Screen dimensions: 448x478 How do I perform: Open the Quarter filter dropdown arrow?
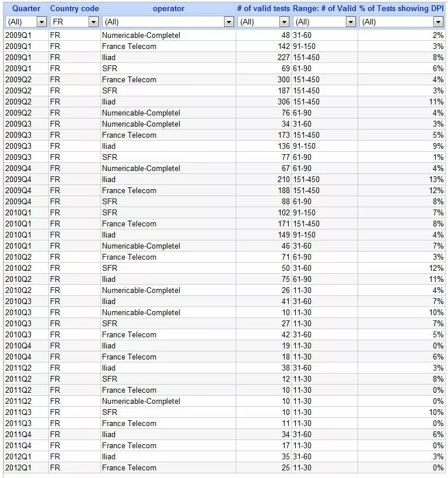click(x=41, y=22)
